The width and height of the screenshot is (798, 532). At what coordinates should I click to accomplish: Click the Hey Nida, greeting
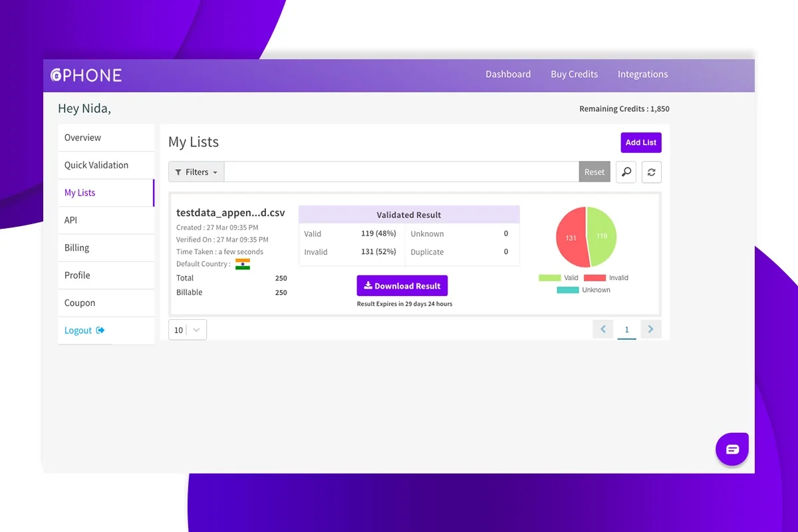pyautogui.click(x=84, y=108)
